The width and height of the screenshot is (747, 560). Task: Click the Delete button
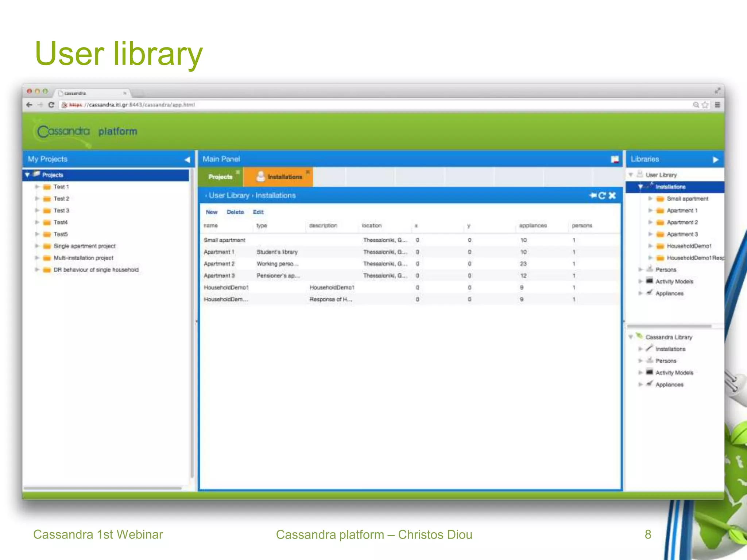pos(235,212)
